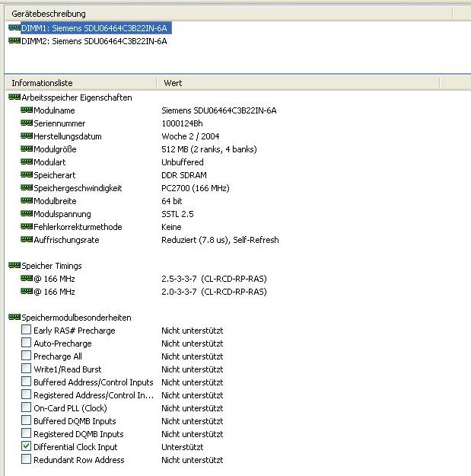Image resolution: width=471 pixels, height=476 pixels.
Task: Click the Herstellungsdatum row icon
Action: tap(27, 136)
